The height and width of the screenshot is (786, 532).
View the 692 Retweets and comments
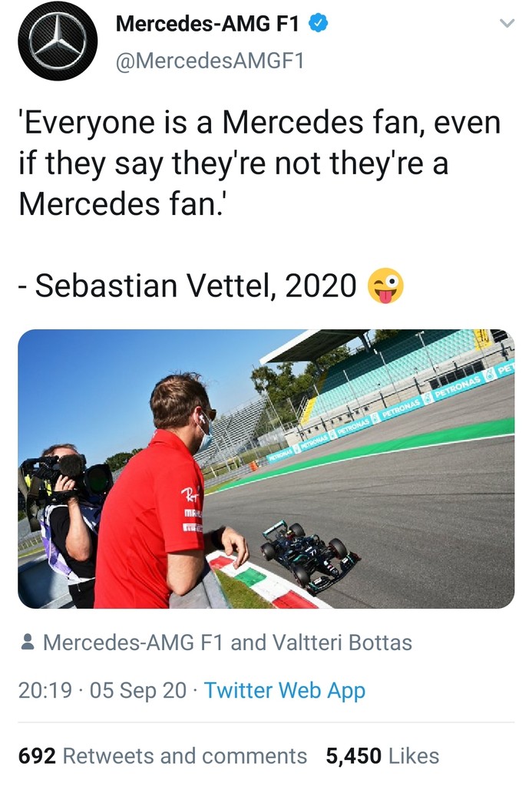tap(162, 756)
